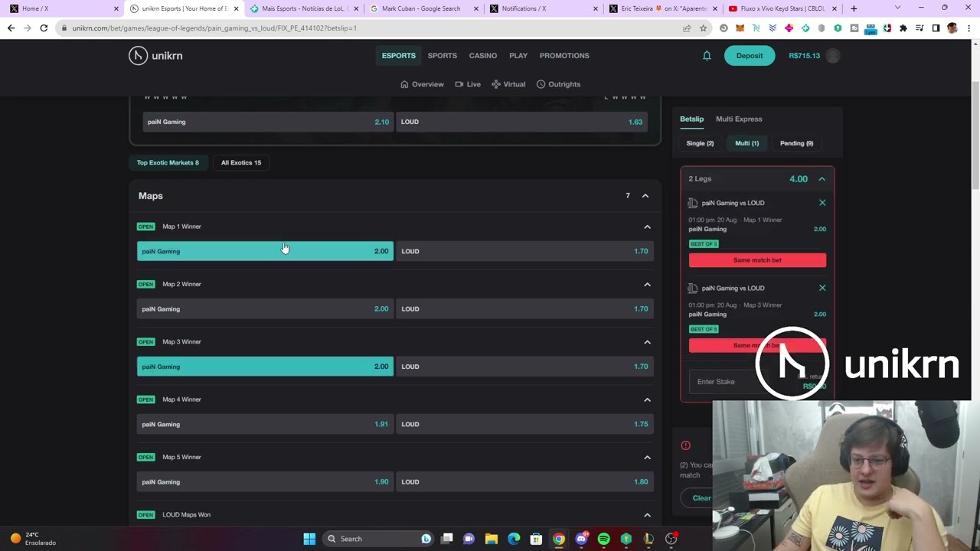Viewport: 980px width, 551px height.
Task: Show Single (2) bets
Action: click(x=700, y=143)
